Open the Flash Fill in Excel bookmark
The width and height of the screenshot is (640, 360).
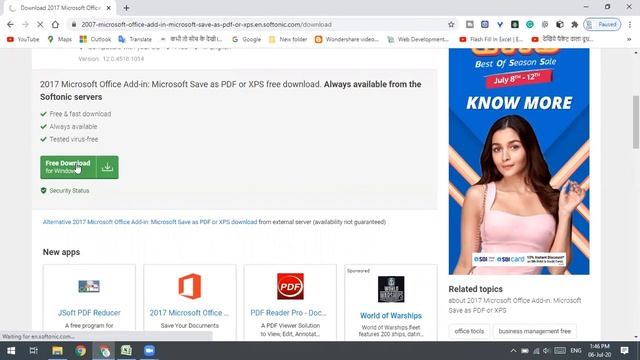coord(491,39)
